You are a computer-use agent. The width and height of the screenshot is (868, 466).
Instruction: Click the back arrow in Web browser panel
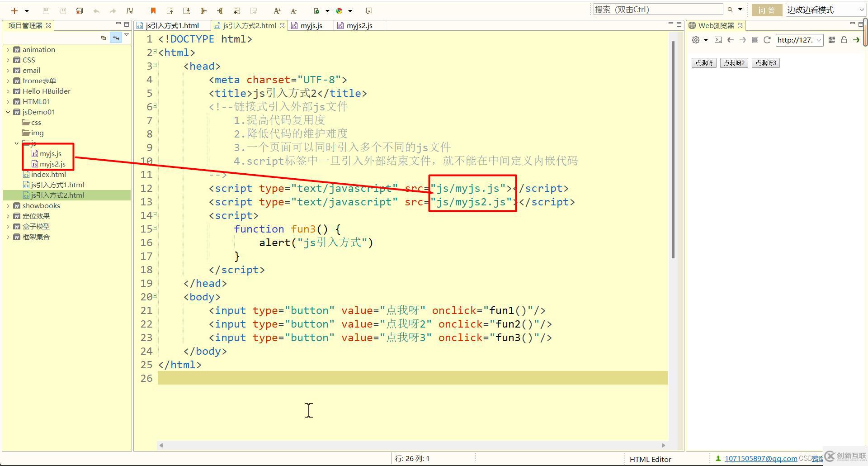[731, 40]
